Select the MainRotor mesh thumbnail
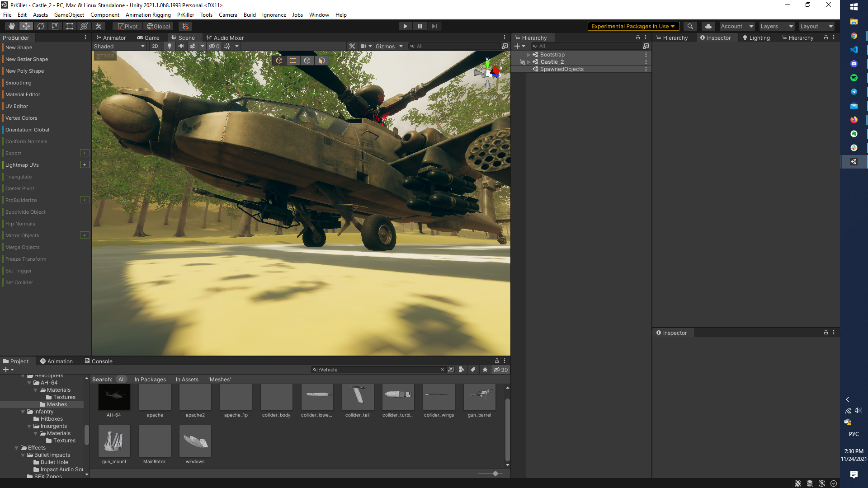 [155, 441]
